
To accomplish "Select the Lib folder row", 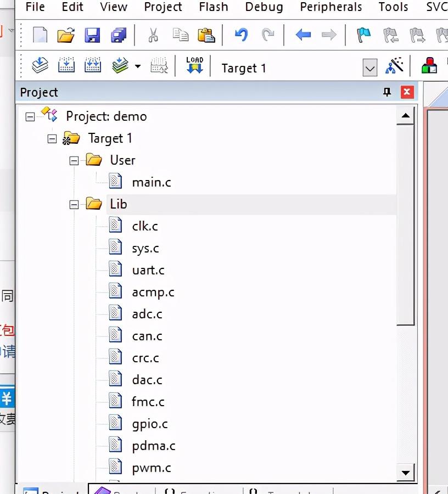I will click(251, 205).
